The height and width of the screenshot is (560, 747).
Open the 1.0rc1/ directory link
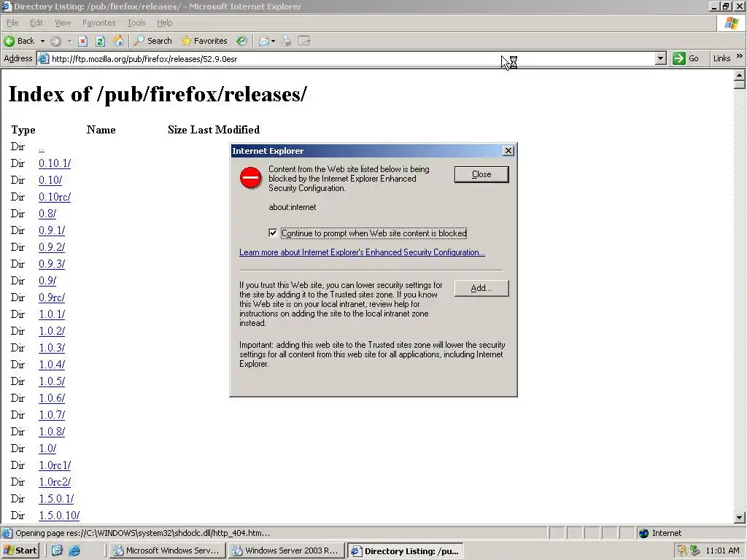coord(55,465)
